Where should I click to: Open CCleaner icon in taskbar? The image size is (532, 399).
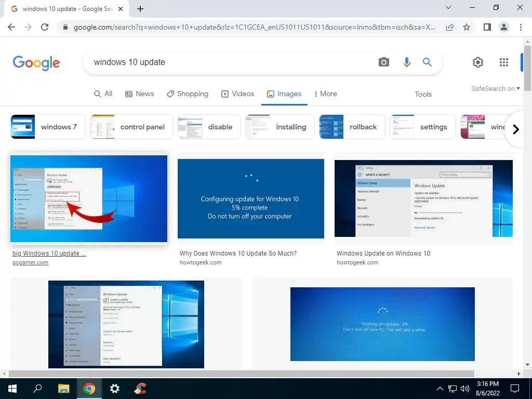pyautogui.click(x=140, y=389)
